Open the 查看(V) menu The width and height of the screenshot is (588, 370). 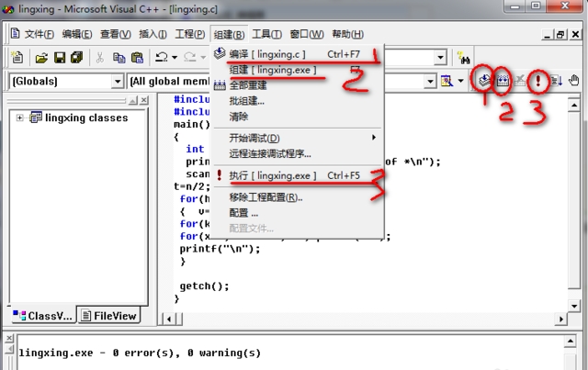pyautogui.click(x=115, y=35)
